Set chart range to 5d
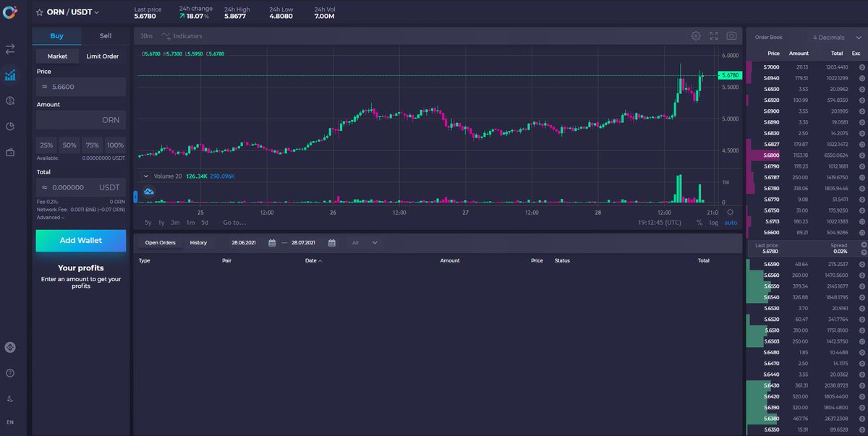Screen dimensions: 868x436 point(205,223)
